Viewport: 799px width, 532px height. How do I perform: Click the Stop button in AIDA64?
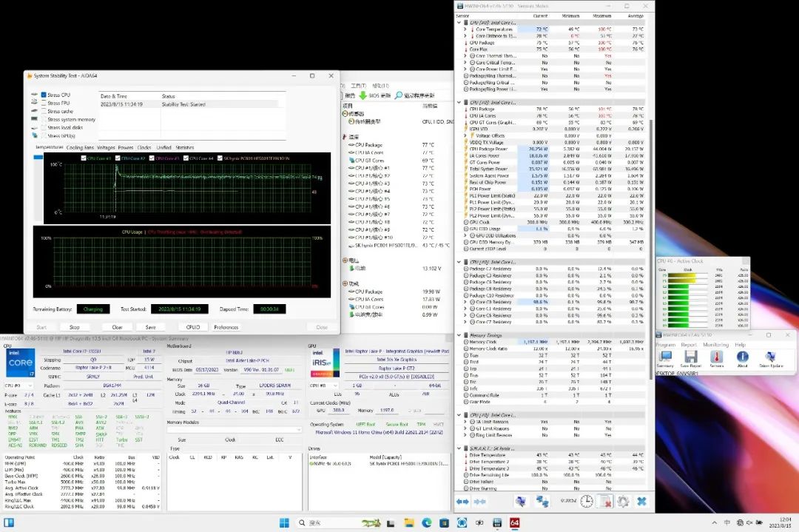click(x=75, y=327)
